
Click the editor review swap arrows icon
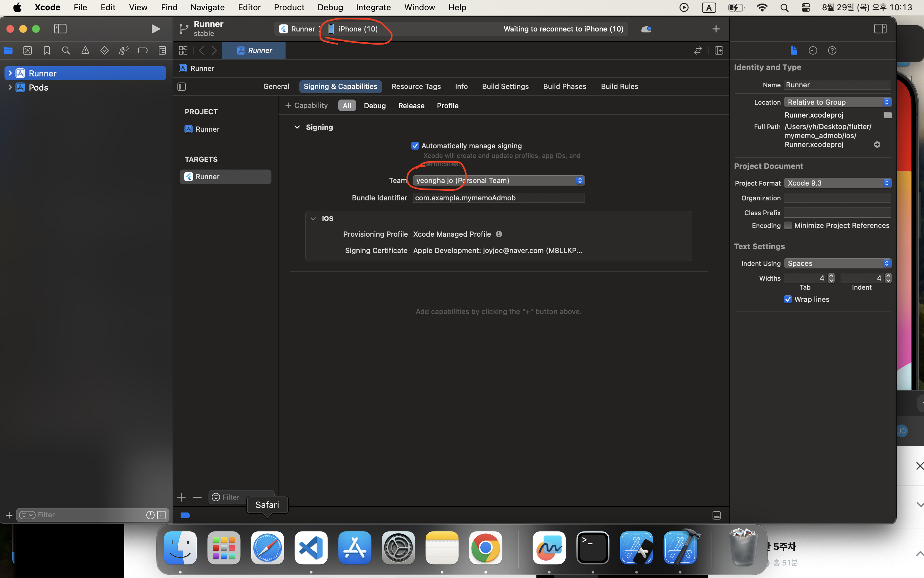pyautogui.click(x=698, y=50)
